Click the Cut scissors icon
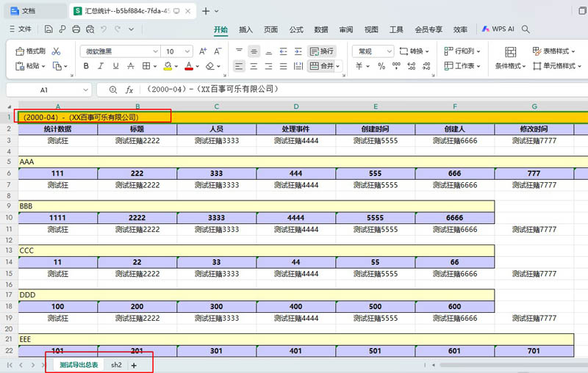The width and height of the screenshot is (588, 373). (x=57, y=51)
